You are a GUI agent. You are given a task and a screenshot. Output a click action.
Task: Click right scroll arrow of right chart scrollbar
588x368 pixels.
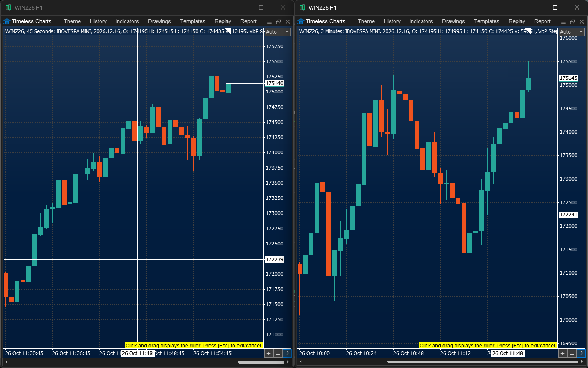[582, 362]
